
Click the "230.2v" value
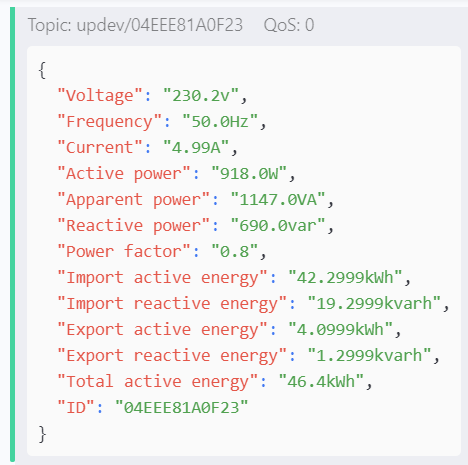pos(201,96)
